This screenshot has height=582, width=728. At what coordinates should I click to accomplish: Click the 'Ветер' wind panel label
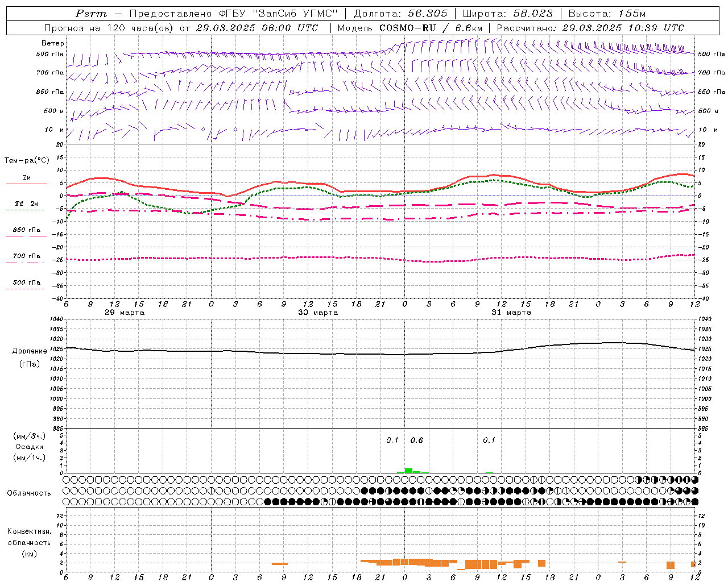coord(53,43)
